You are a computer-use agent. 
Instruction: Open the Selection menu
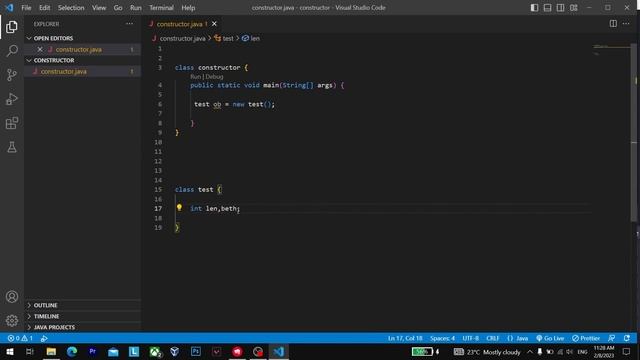click(71, 8)
